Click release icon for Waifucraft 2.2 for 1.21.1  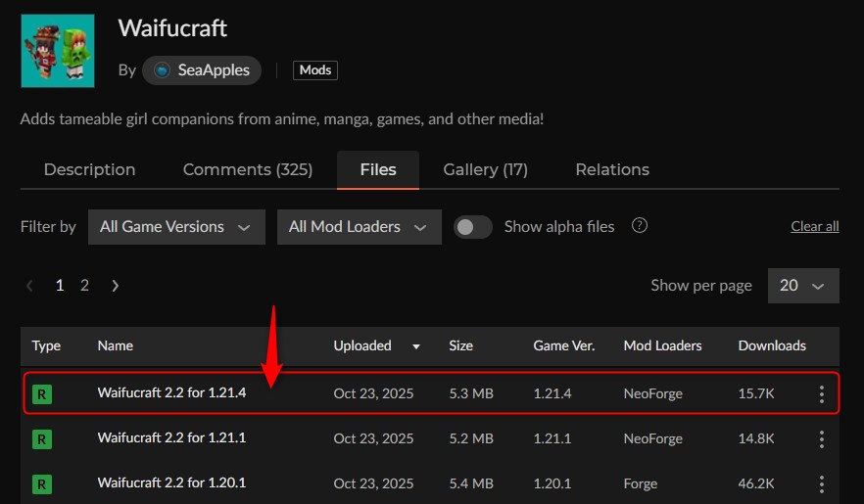42,439
